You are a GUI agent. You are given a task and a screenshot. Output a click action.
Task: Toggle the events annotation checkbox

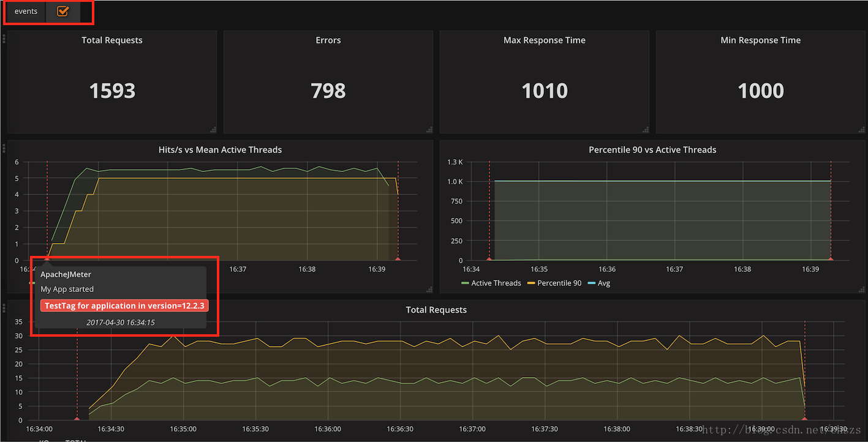tap(63, 11)
